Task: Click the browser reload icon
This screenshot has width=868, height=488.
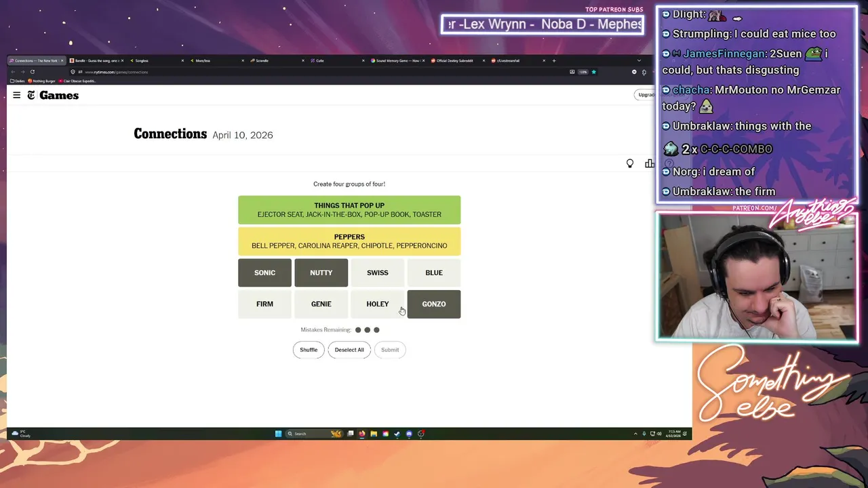Action: coord(32,72)
